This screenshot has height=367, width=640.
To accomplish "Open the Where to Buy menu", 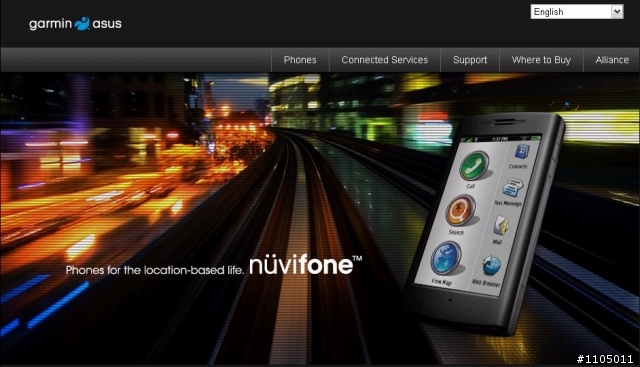I will (541, 60).
